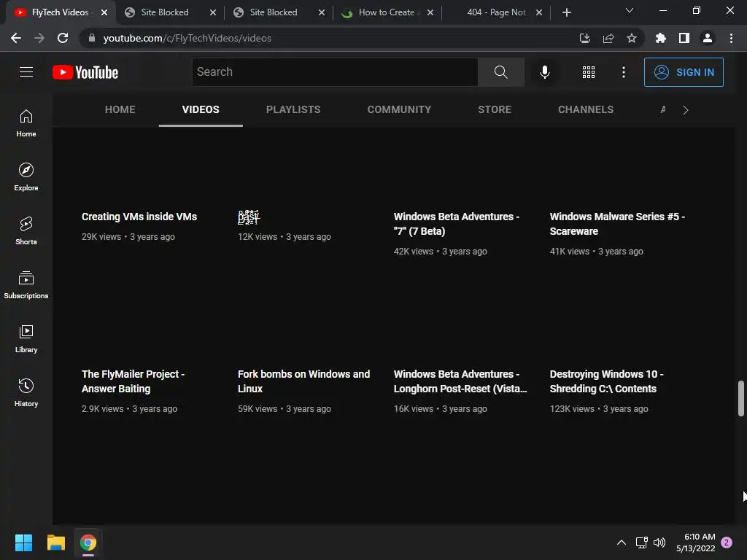Open the Windows Start menu
Screen dimensions: 747x560
[23, 542]
